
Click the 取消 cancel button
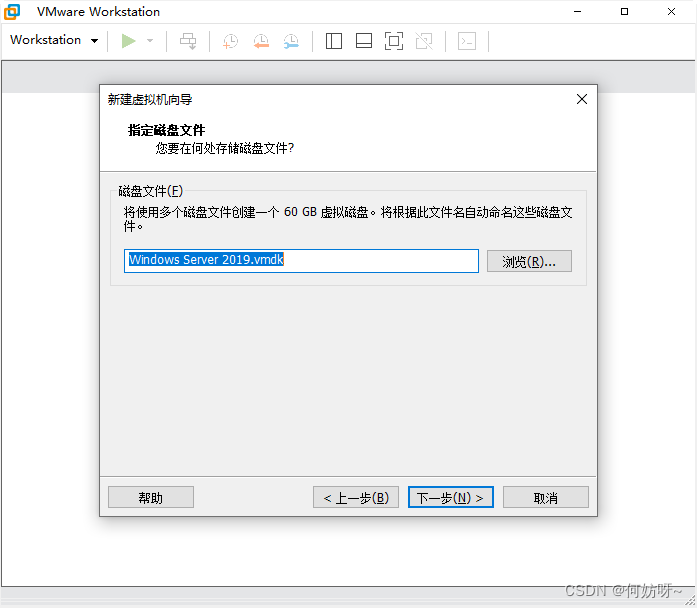[545, 497]
